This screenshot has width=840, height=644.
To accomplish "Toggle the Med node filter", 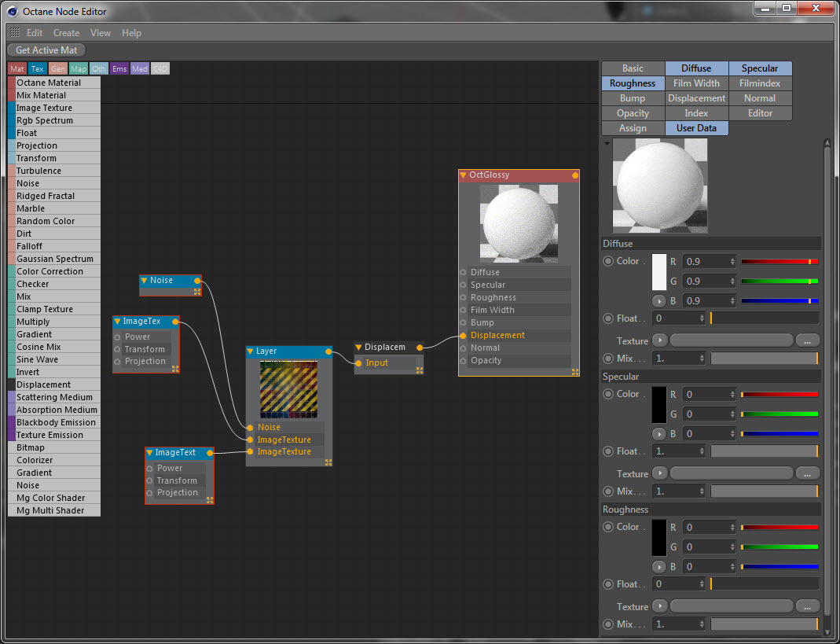I will [140, 68].
